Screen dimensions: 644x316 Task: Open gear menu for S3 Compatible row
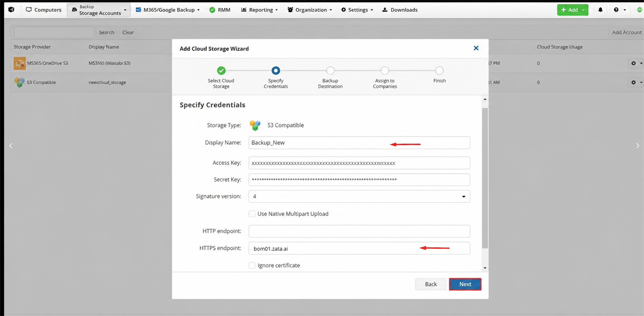(x=636, y=82)
